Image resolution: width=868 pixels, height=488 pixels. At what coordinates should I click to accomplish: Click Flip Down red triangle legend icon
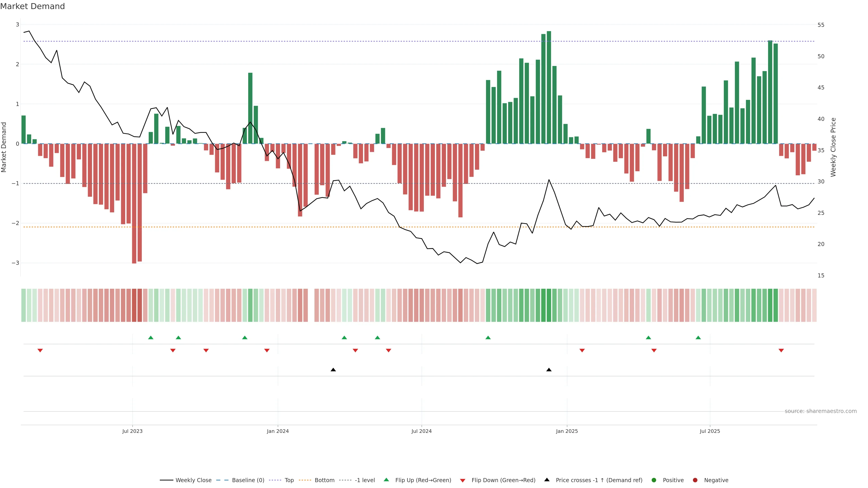pyautogui.click(x=463, y=481)
